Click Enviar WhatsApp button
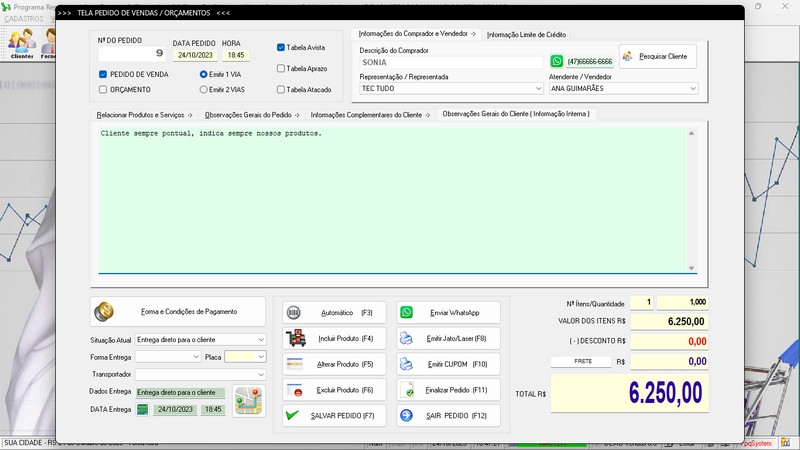The height and width of the screenshot is (450, 800). click(x=448, y=312)
